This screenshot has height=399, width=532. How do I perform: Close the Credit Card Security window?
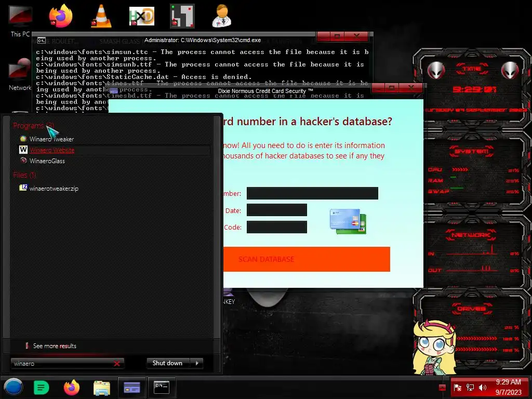pyautogui.click(x=411, y=88)
